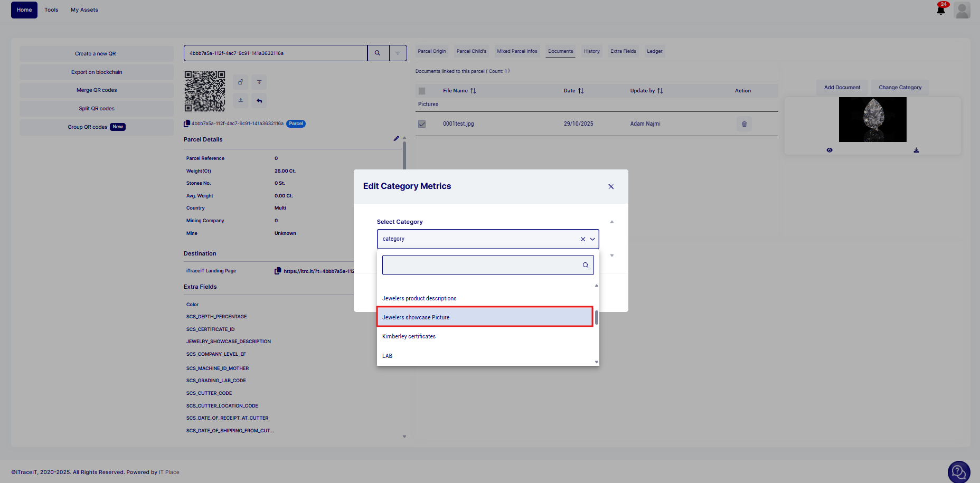Click the trash icon for 0001test.jpg
980x483 pixels.
tap(744, 124)
